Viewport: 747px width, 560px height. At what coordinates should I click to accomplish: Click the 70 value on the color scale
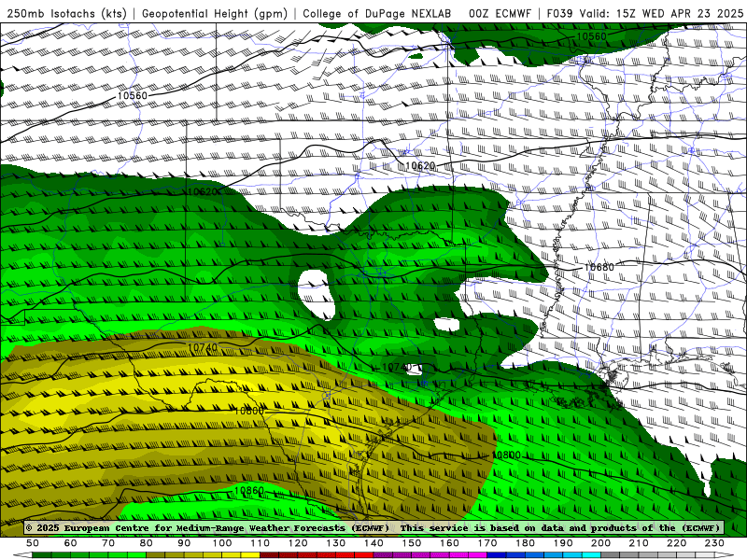tap(108, 543)
